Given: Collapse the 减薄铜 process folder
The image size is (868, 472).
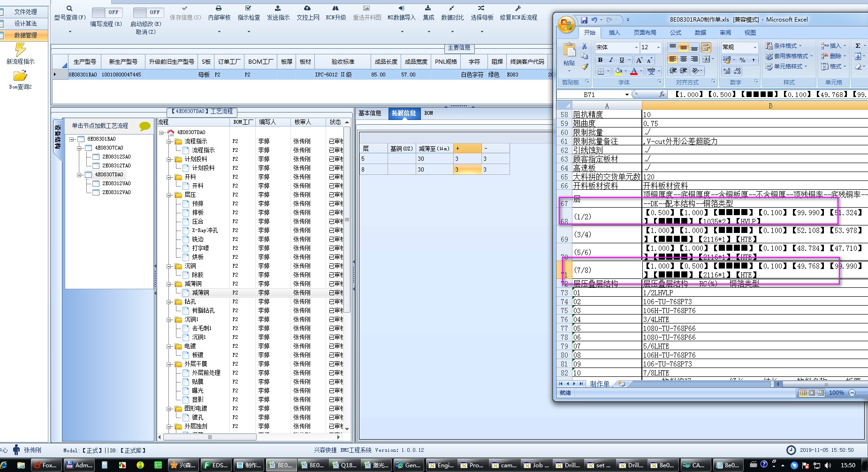Looking at the screenshot, I should [168, 284].
